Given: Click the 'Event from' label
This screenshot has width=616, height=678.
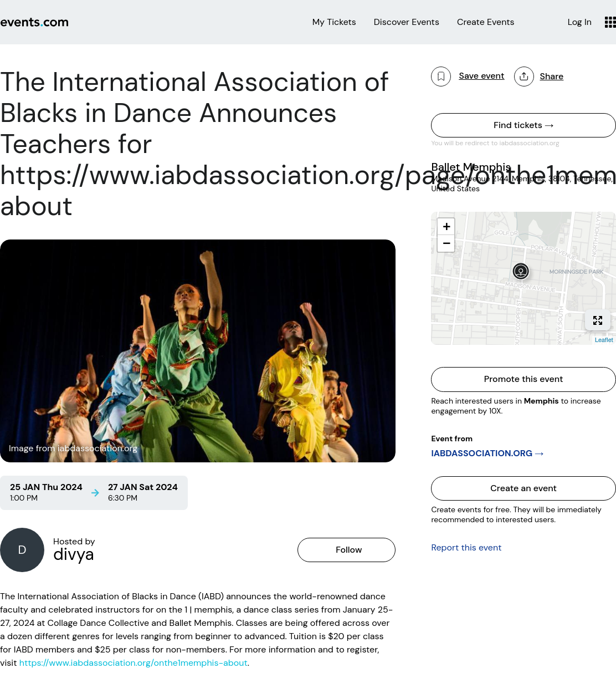Looking at the screenshot, I should coord(452,439).
